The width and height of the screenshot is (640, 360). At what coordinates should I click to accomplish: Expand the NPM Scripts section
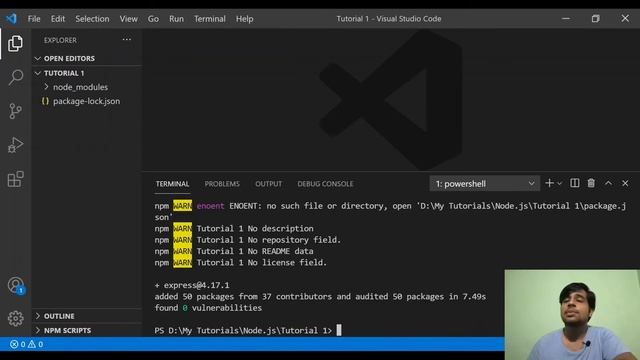(x=87, y=330)
